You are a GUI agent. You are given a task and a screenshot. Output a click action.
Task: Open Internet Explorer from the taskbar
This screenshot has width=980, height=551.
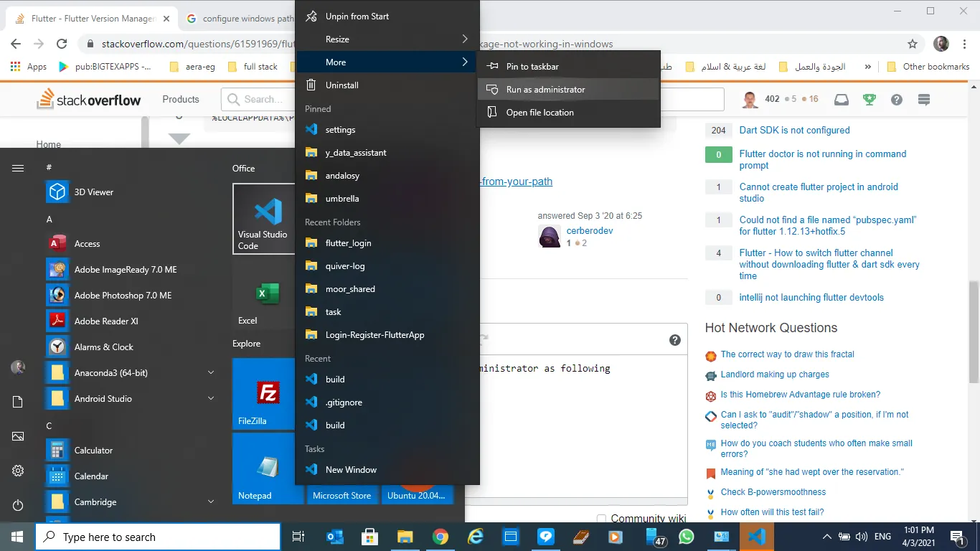(476, 537)
